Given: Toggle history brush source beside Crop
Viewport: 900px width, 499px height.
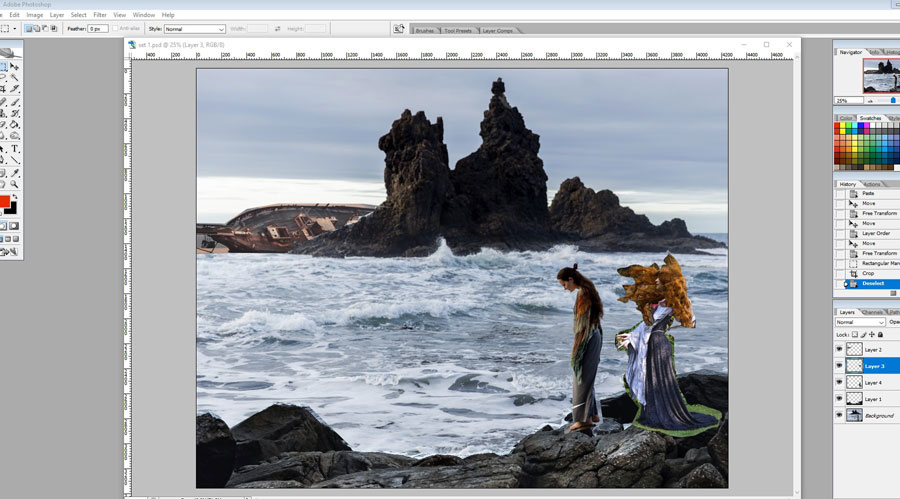Looking at the screenshot, I should pos(840,273).
